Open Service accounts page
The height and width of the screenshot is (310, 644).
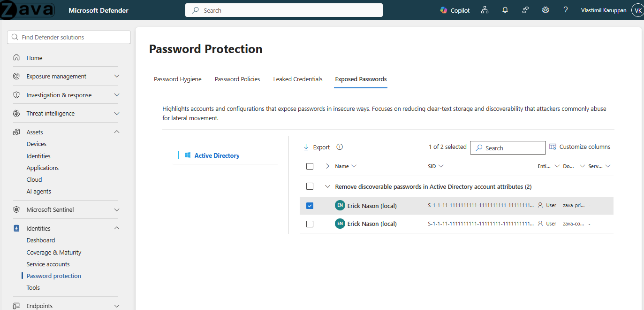point(48,264)
